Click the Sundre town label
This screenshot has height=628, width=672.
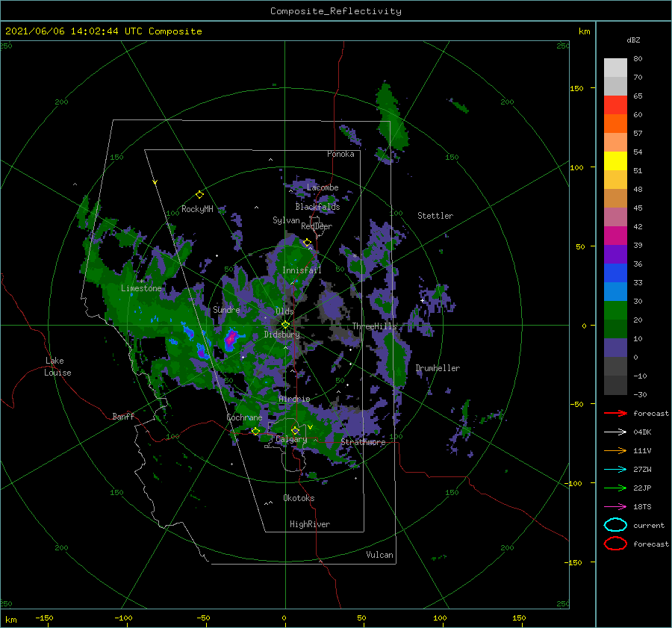click(x=226, y=309)
